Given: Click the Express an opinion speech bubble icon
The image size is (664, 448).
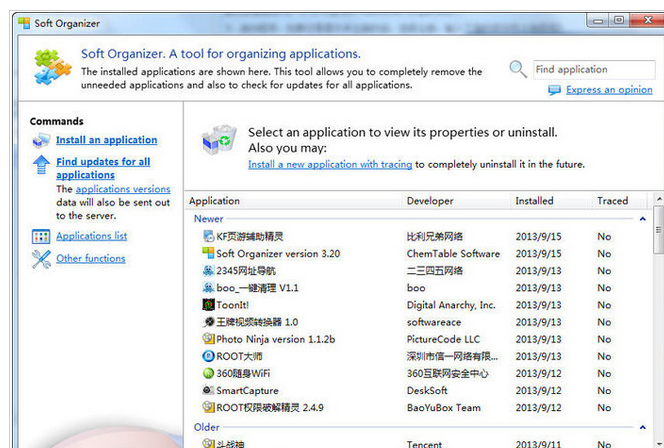Looking at the screenshot, I should pos(554,90).
